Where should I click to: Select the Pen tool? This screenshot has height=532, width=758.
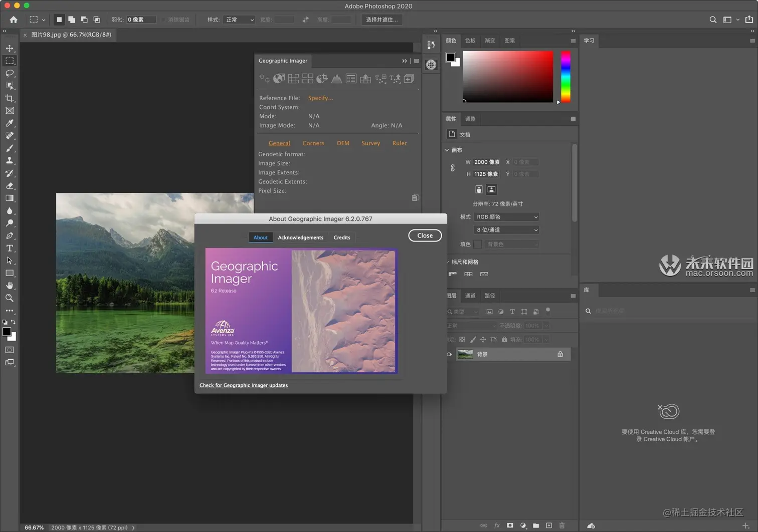click(10, 235)
